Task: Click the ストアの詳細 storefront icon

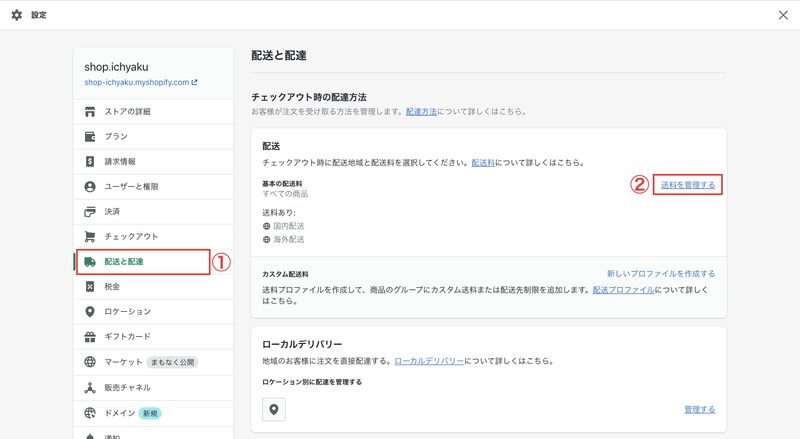Action: (90, 112)
